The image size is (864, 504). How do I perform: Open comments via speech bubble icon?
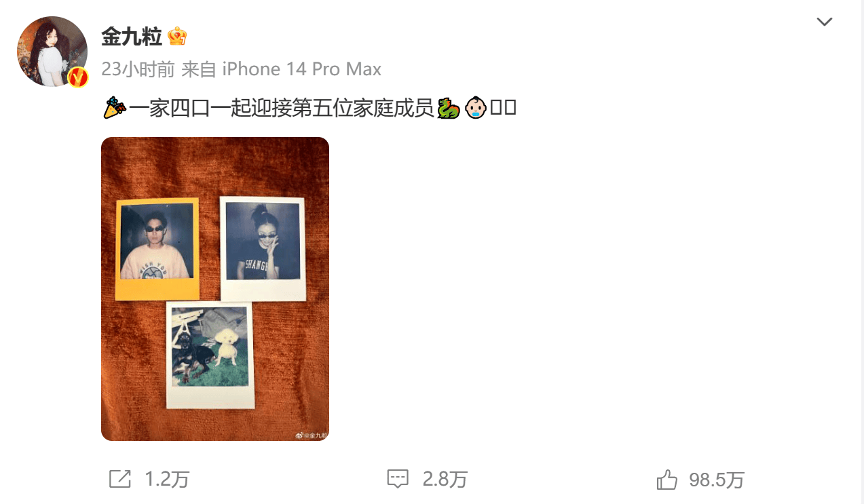pyautogui.click(x=398, y=479)
